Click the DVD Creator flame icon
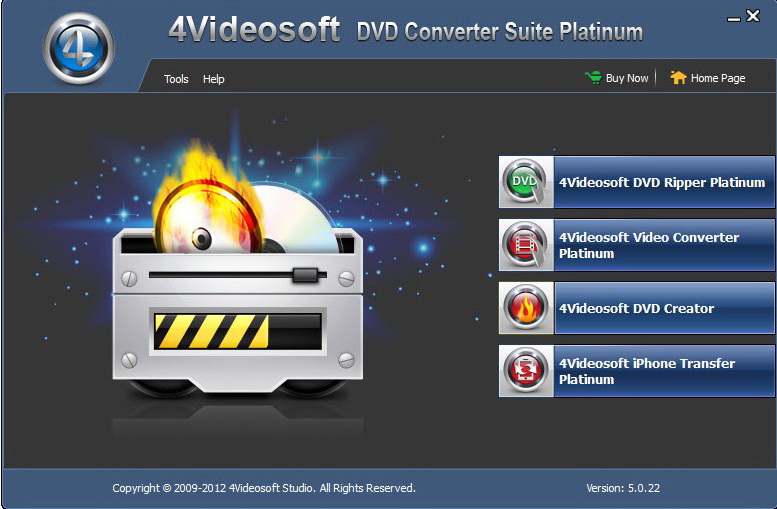Viewport: 777px width, 509px height. pyautogui.click(x=526, y=308)
